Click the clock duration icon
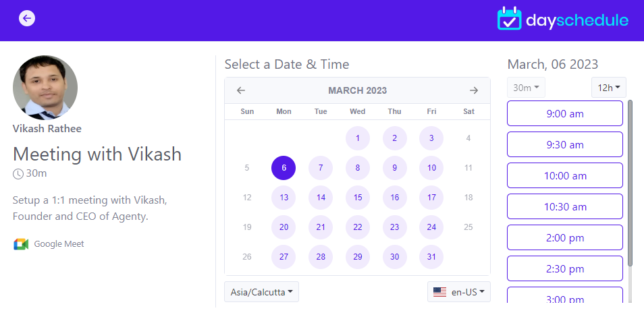 (18, 174)
